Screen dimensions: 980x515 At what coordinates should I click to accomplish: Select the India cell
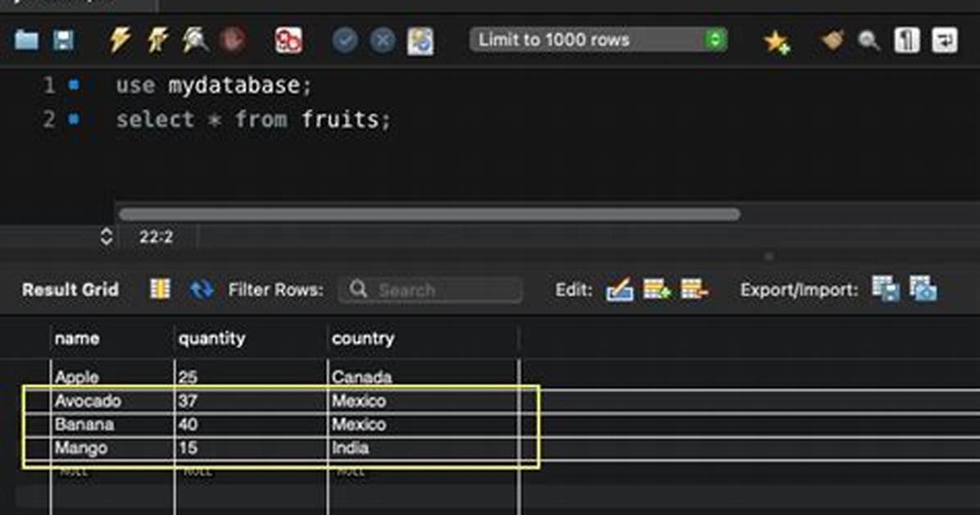[423, 448]
